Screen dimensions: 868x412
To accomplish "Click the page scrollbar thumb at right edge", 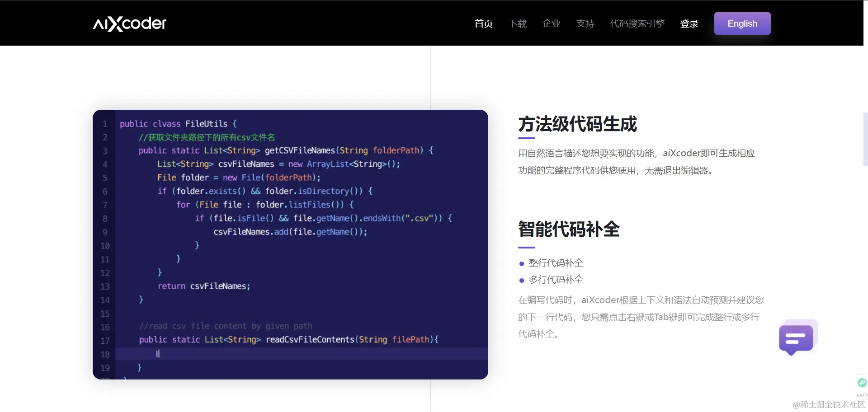I will [x=865, y=140].
